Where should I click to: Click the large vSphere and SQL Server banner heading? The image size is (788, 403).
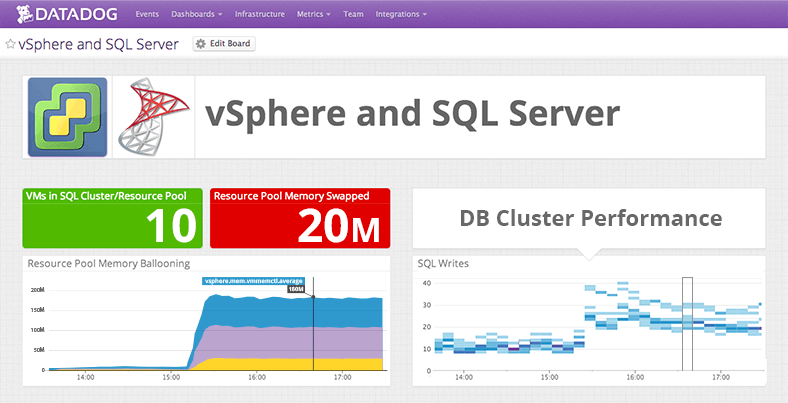pos(412,115)
